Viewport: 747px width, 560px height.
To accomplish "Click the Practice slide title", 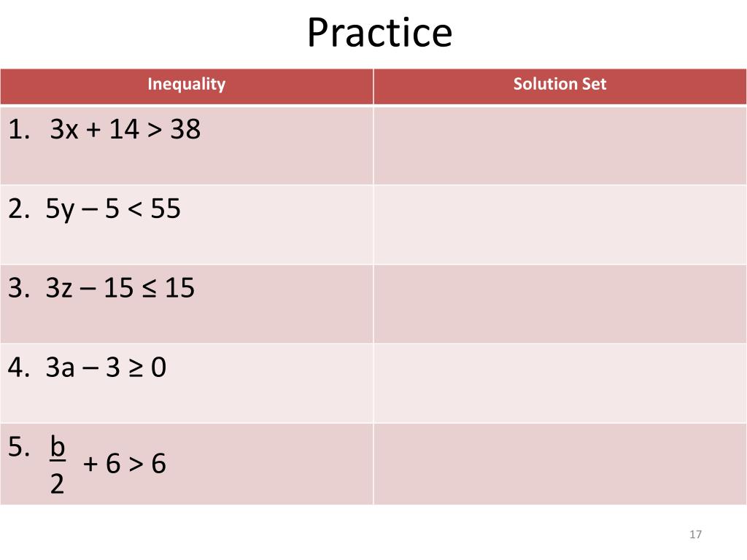I will [x=379, y=34].
